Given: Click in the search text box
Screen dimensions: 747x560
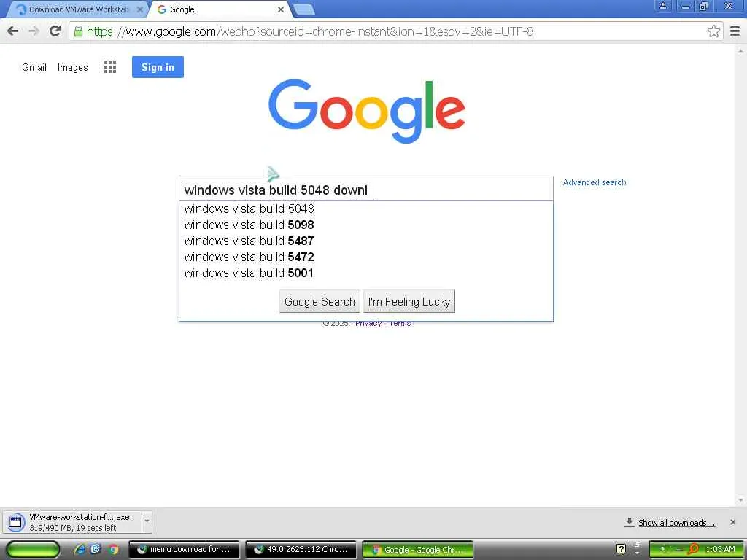Looking at the screenshot, I should click(x=366, y=190).
